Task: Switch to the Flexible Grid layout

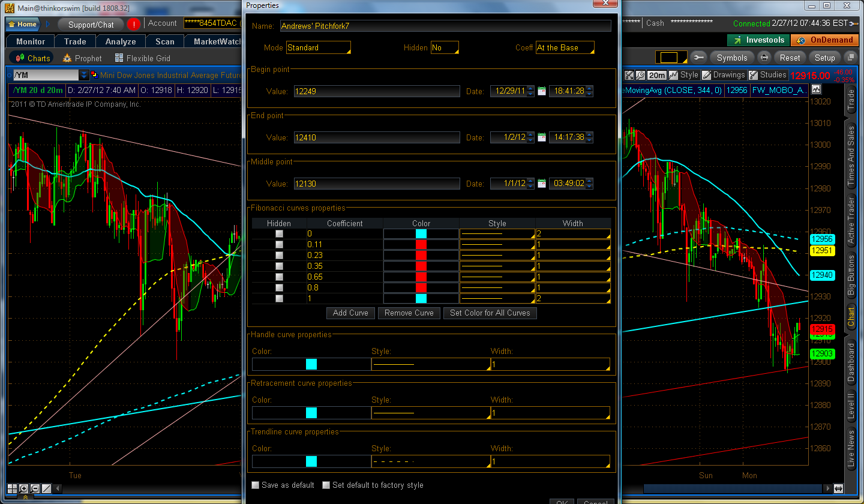Action: point(143,58)
